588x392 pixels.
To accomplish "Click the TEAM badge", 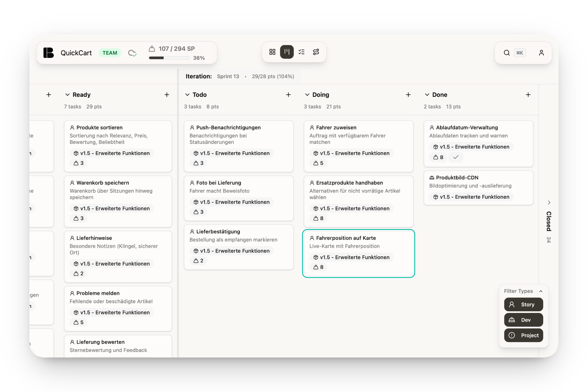I will [x=110, y=53].
